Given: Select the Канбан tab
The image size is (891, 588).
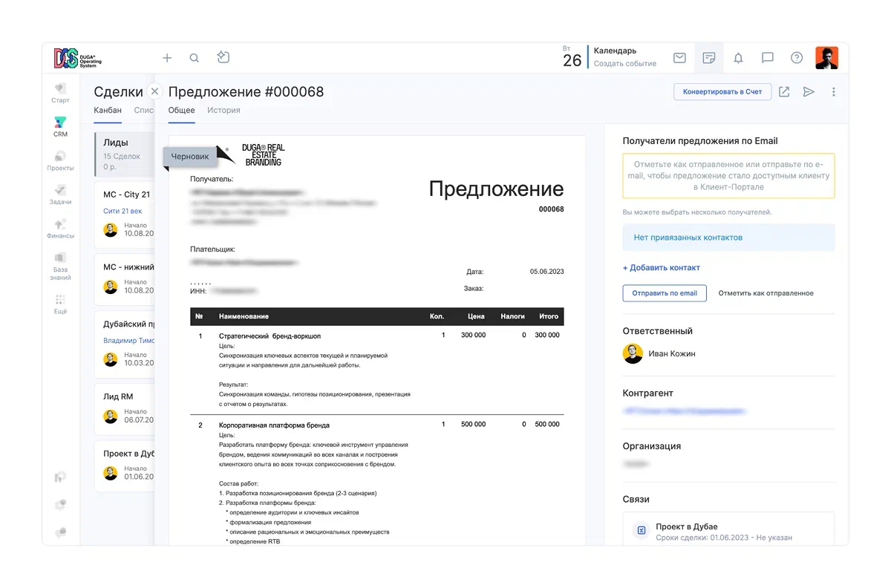Looking at the screenshot, I should click(x=108, y=111).
